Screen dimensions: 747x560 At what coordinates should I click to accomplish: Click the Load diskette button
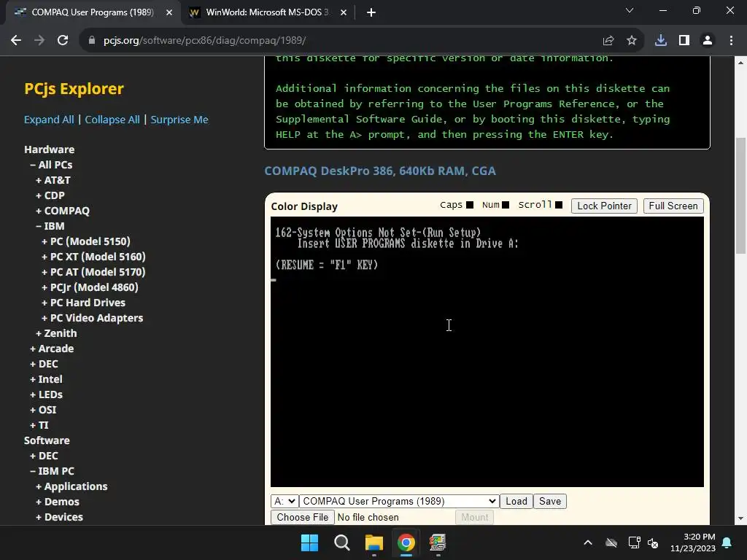pos(516,502)
